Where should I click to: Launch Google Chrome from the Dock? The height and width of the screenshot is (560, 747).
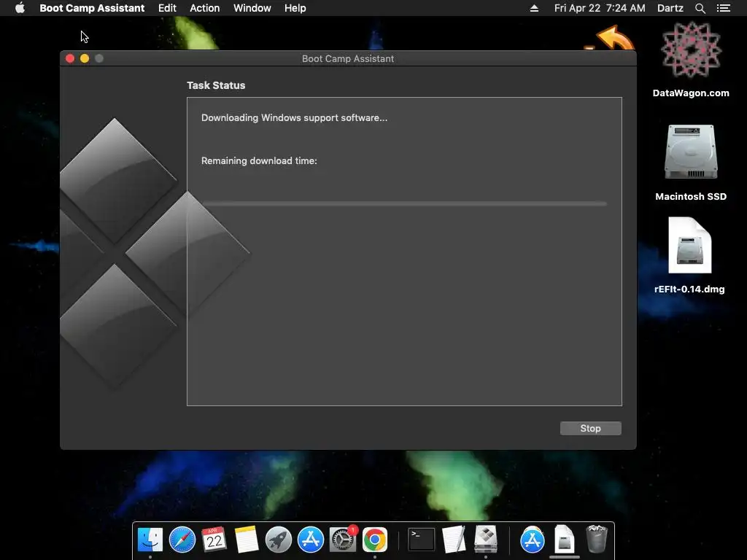pos(375,540)
